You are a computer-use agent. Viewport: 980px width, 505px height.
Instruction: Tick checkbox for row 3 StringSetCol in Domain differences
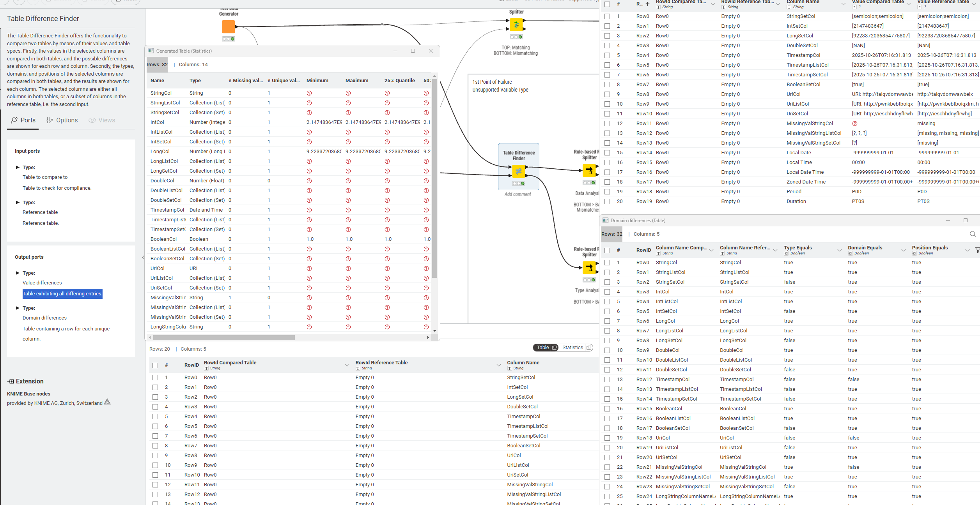click(607, 282)
